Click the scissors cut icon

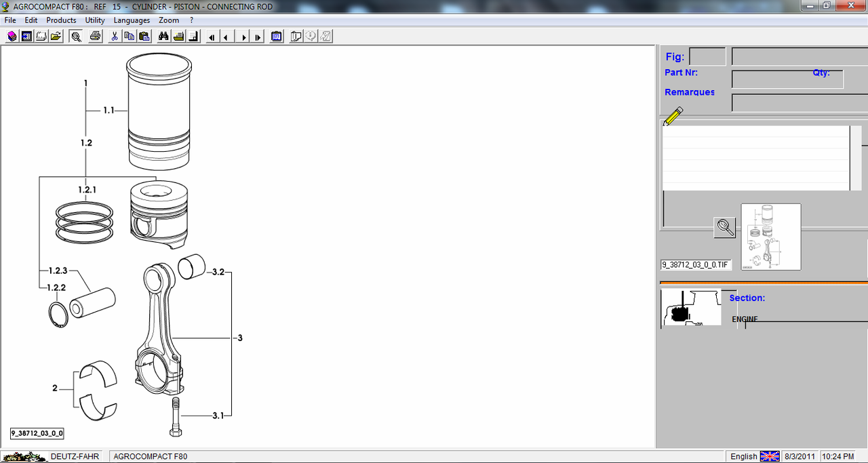(115, 37)
